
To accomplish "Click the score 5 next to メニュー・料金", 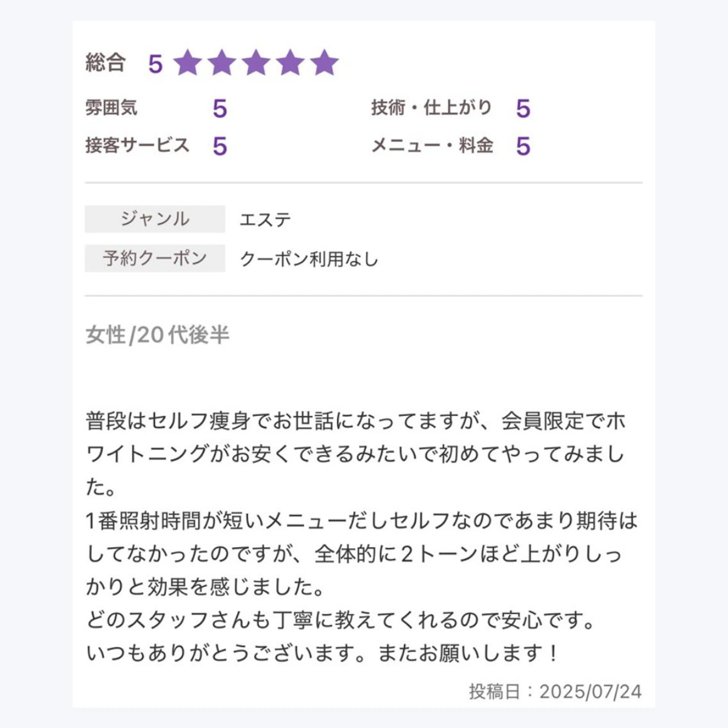I will (523, 146).
